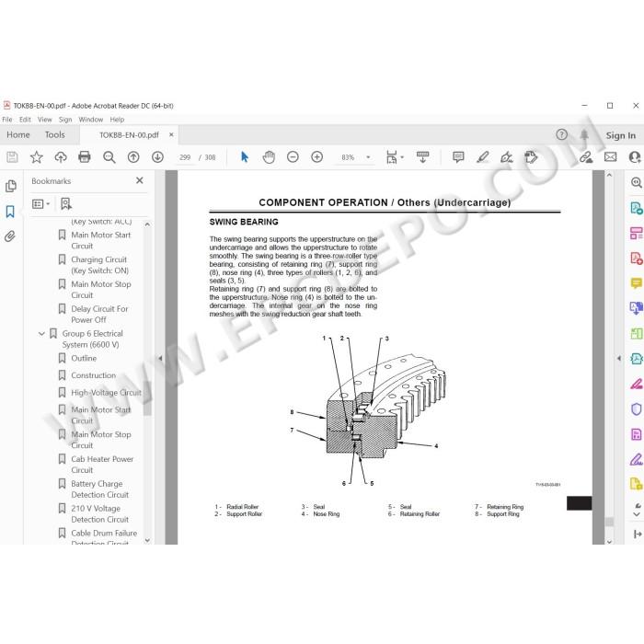
Task: Expand the right tools pane arrow
Action: pyautogui.click(x=619, y=358)
